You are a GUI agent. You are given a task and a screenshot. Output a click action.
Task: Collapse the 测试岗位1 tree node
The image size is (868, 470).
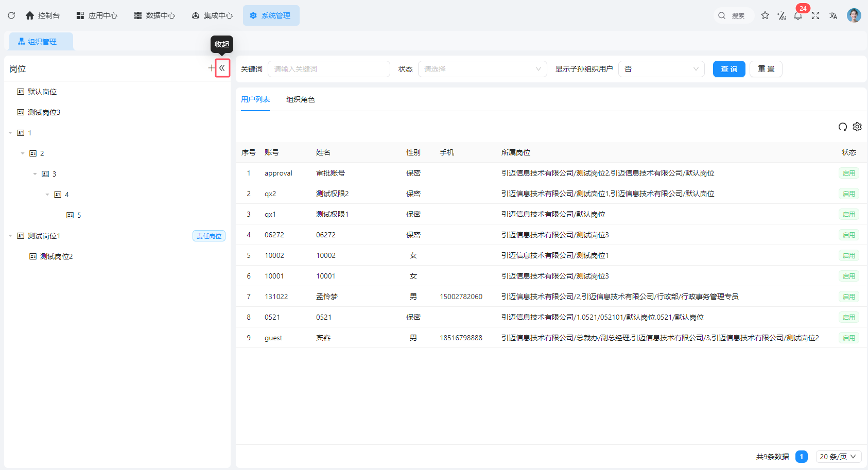tap(10, 236)
